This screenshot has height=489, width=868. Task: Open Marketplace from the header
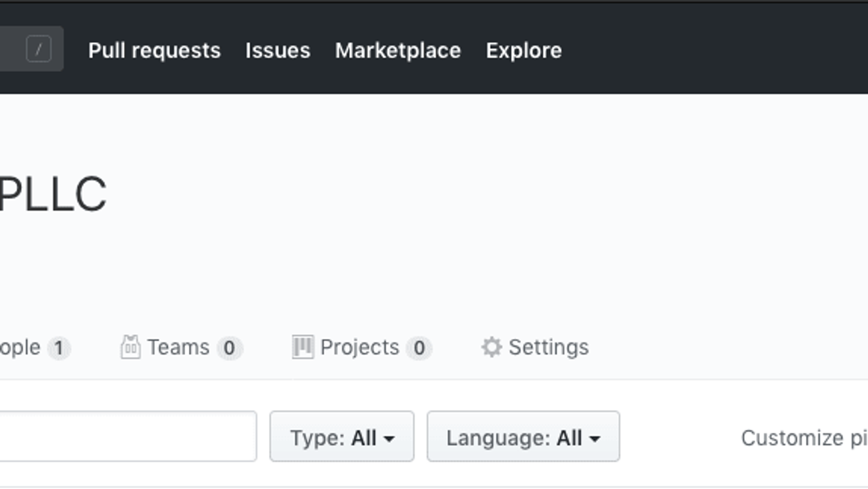tap(398, 50)
